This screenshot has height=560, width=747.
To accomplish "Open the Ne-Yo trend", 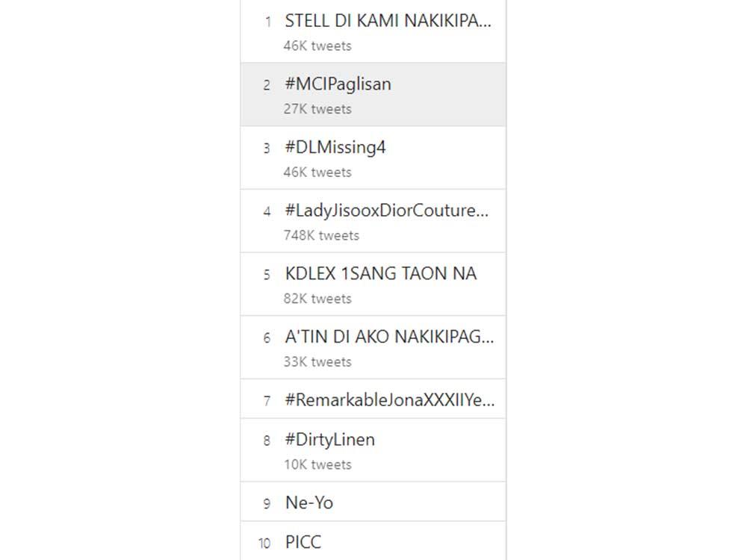I will 309,502.
